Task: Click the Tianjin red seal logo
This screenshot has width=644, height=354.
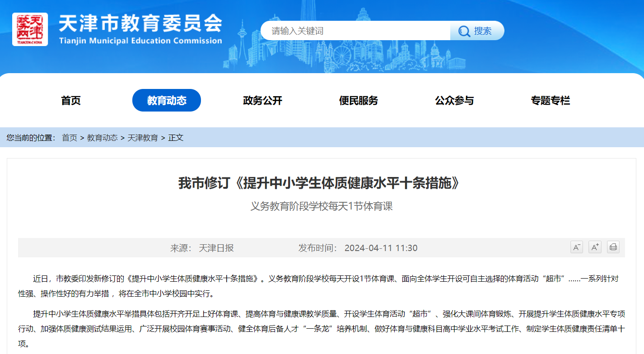Action: tap(30, 29)
